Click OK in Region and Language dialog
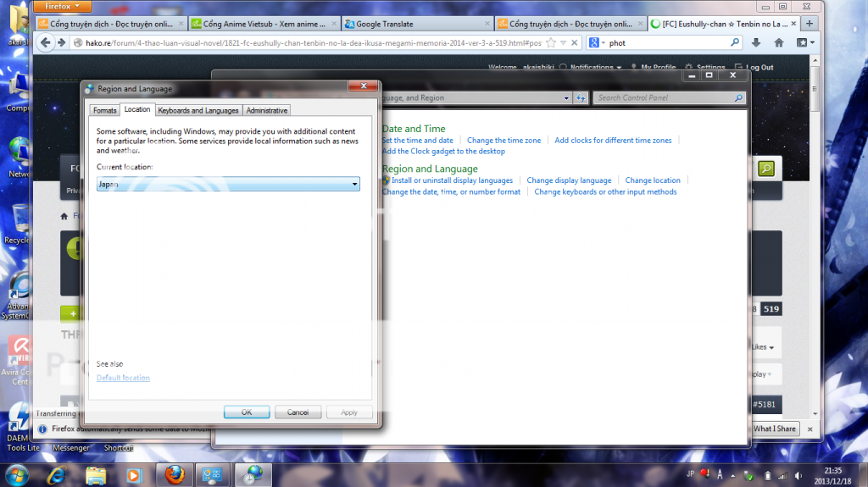This screenshot has height=487, width=868. tap(247, 412)
